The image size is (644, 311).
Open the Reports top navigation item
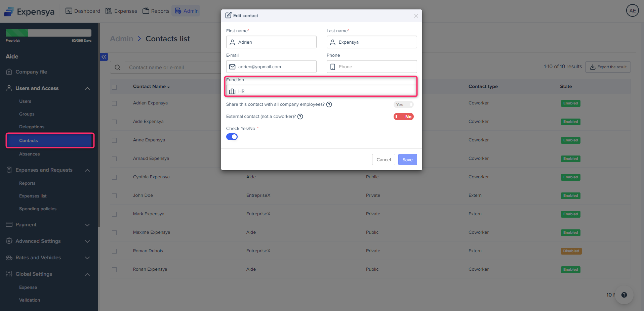156,11
